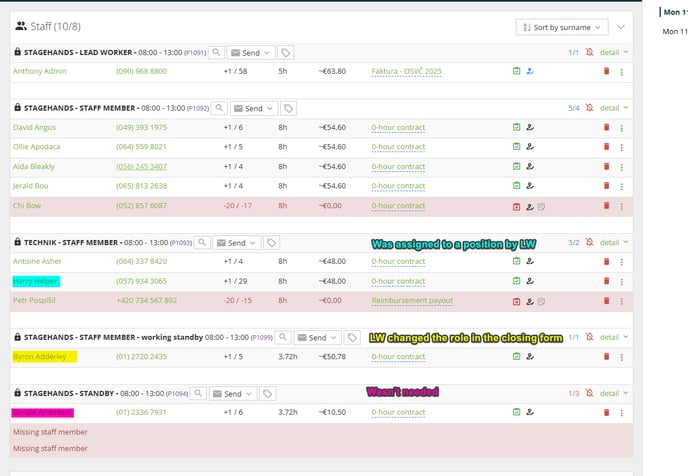The image size is (688, 476).
Task: Toggle muted bell on Stagehands Standby header
Action: click(589, 393)
